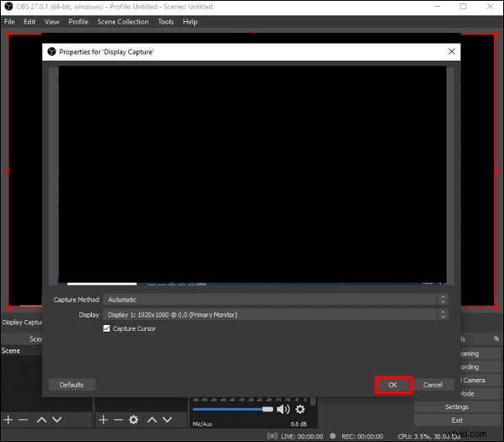Image resolution: width=504 pixels, height=442 pixels.
Task: Click the CPU usage status text
Action: [x=429, y=437]
